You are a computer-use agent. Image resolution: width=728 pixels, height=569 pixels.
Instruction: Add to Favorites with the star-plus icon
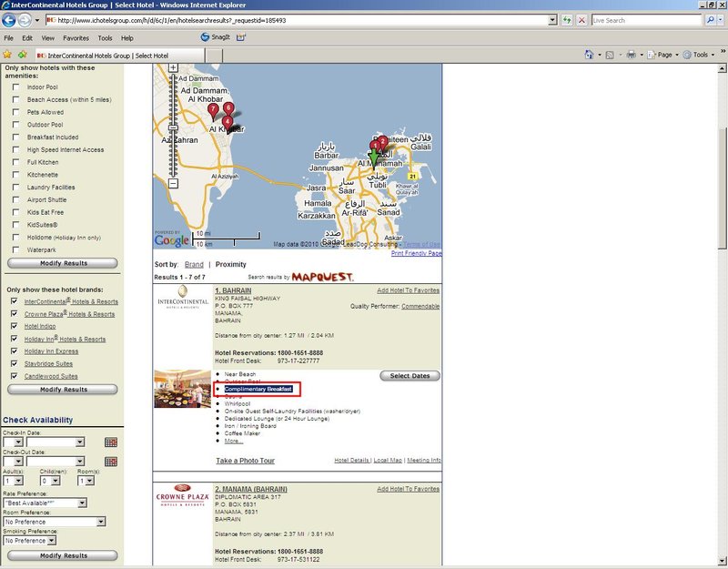tap(22, 55)
